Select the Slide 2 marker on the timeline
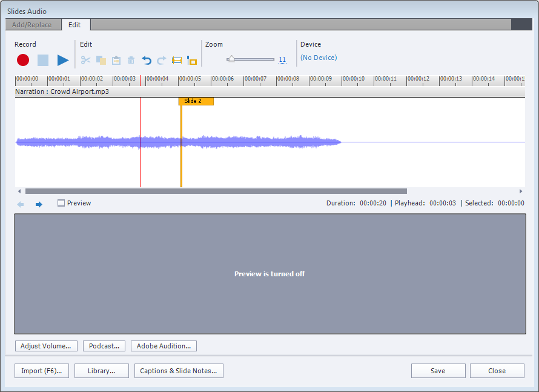The image size is (539, 392). (195, 101)
